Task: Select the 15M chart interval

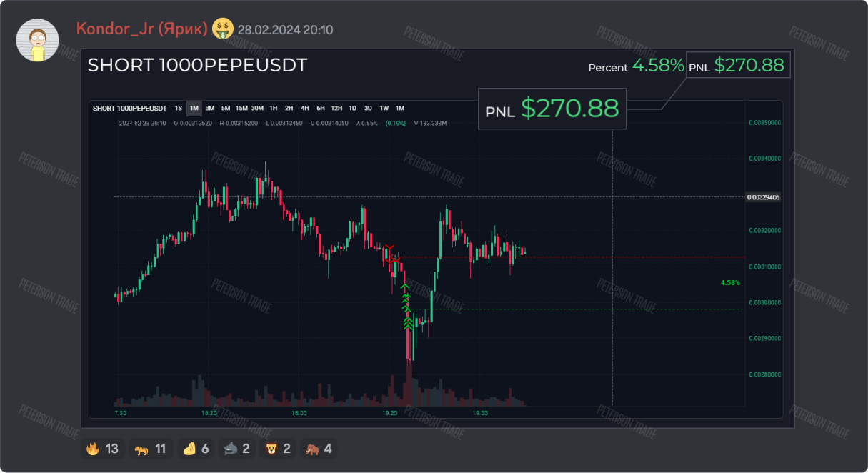Action: 241,109
